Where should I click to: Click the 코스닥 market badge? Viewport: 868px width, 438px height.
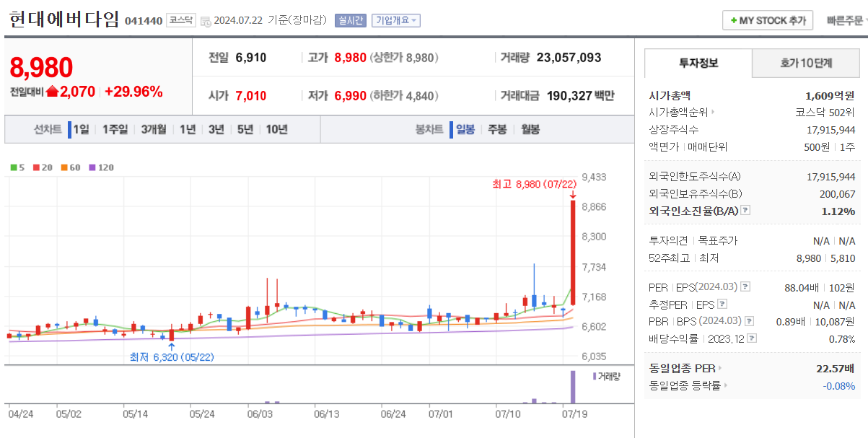click(180, 20)
